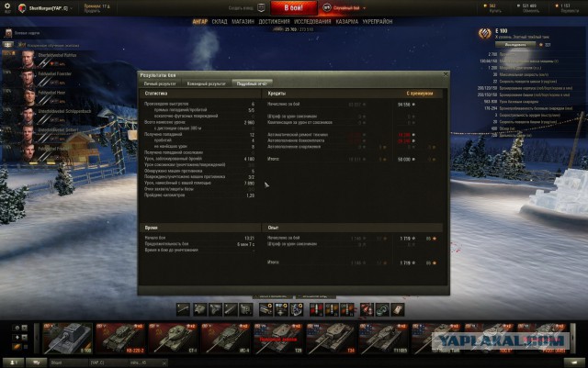Select the КВ-220-2 tank in carousel

pos(120,339)
